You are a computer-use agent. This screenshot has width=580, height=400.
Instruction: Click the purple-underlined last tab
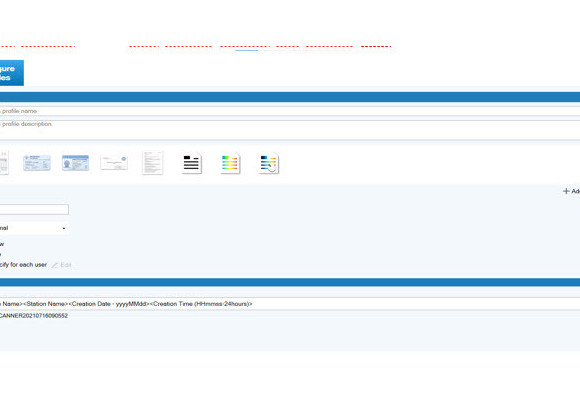[376, 47]
